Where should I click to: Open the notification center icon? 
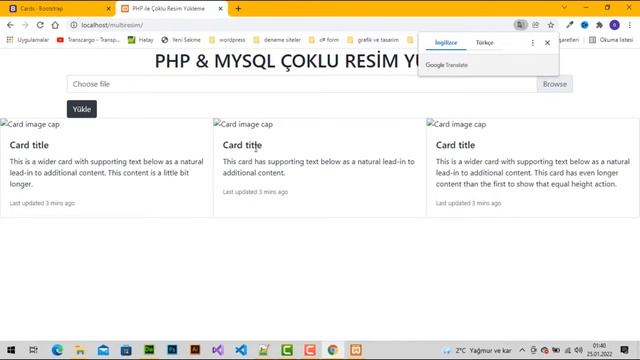click(624, 350)
